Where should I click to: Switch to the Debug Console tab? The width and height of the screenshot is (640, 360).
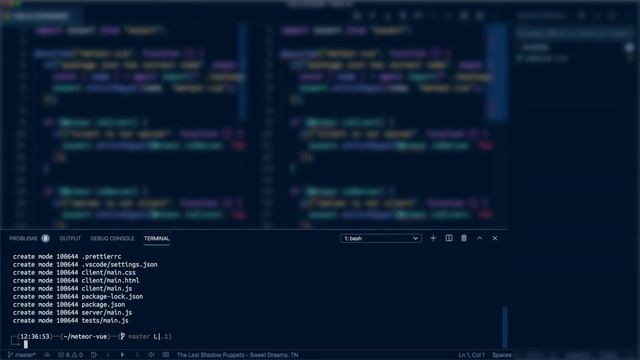(112, 238)
